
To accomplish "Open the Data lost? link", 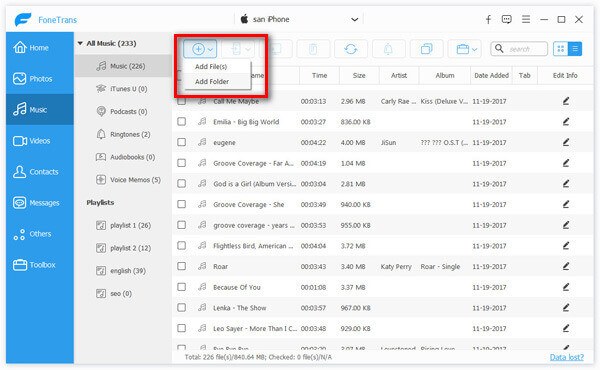I will tap(566, 357).
